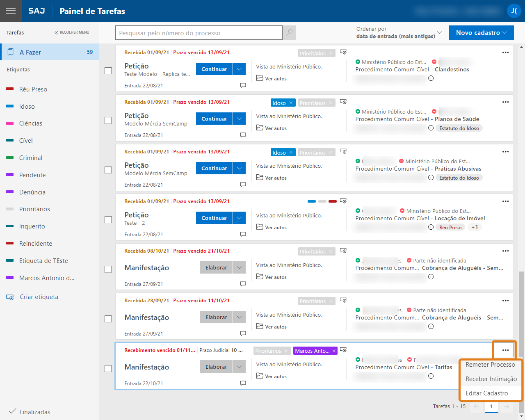Expand Continuar arrow on Locação de Imóvel card
Screen dimensions: 525x420
click(240, 218)
